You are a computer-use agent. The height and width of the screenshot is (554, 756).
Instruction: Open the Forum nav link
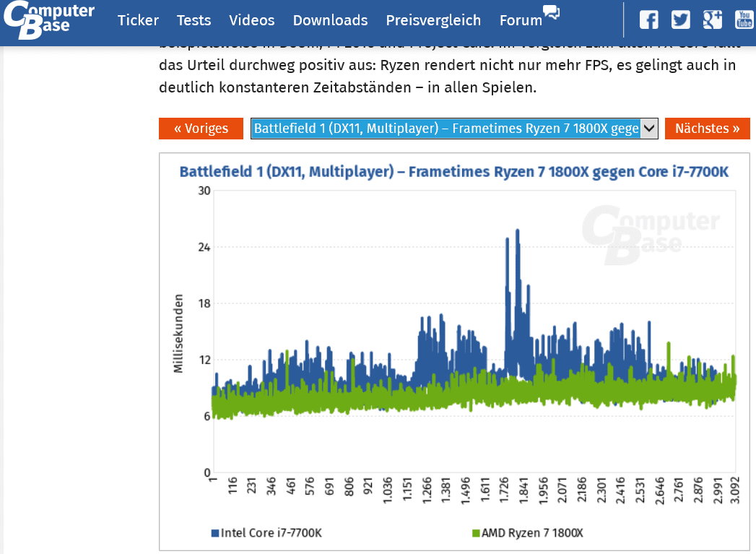[x=521, y=20]
